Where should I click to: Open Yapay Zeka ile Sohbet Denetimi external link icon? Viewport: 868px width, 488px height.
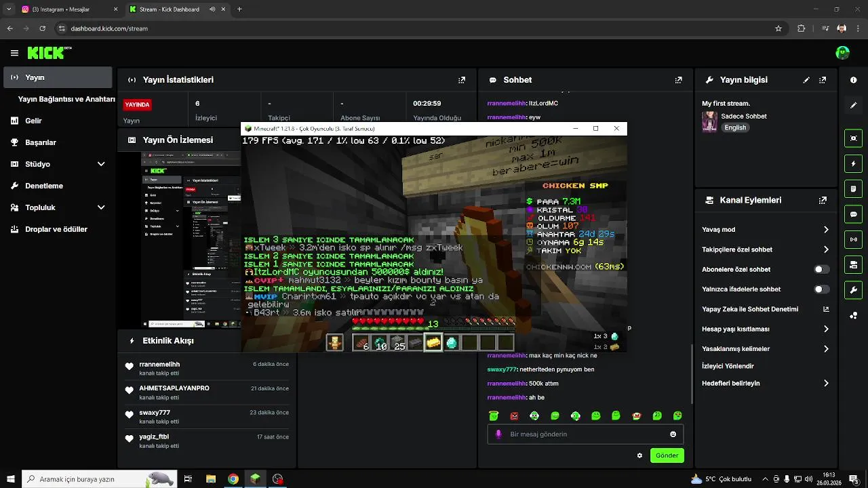(x=826, y=309)
